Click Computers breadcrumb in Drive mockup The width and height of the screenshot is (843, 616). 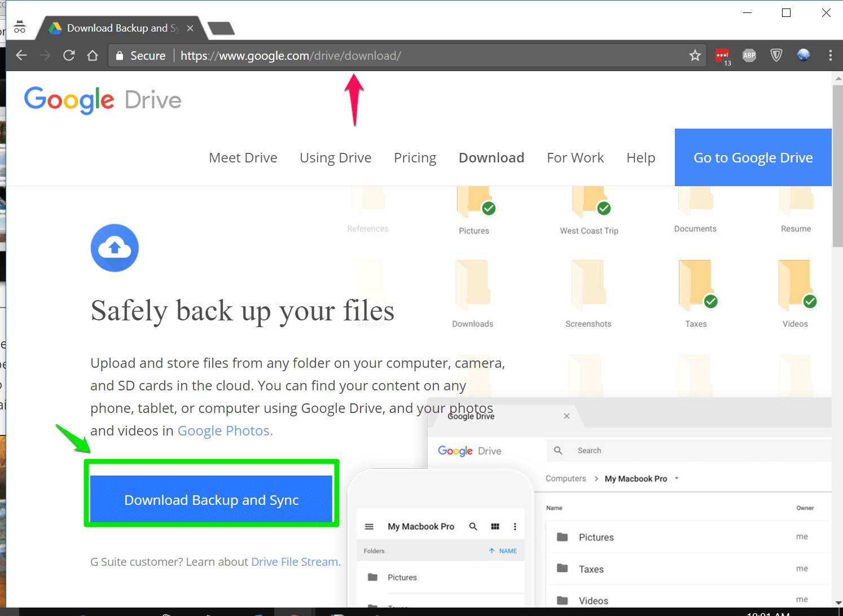pyautogui.click(x=565, y=478)
